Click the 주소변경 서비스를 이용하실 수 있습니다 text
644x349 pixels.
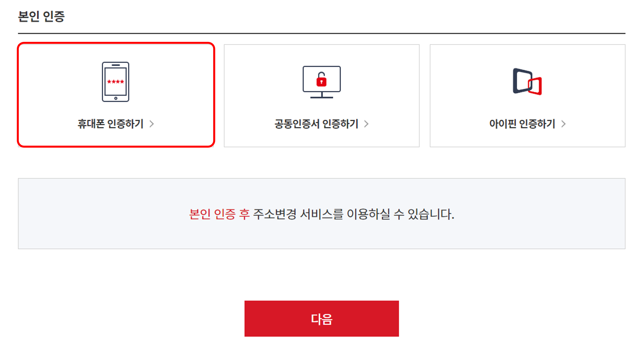pyautogui.click(x=354, y=214)
